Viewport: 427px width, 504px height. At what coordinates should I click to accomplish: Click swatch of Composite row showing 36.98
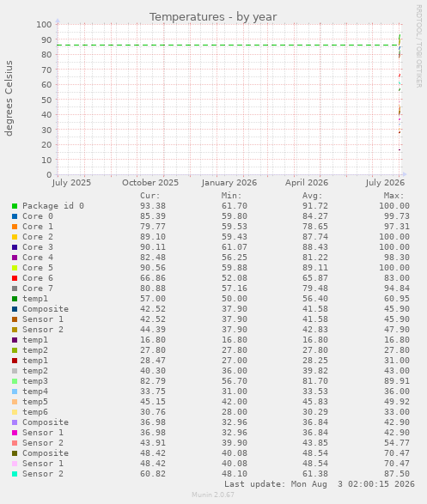(x=15, y=422)
